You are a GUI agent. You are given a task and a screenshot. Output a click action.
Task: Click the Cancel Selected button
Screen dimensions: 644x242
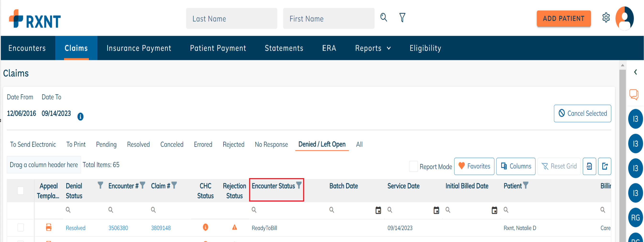(582, 113)
